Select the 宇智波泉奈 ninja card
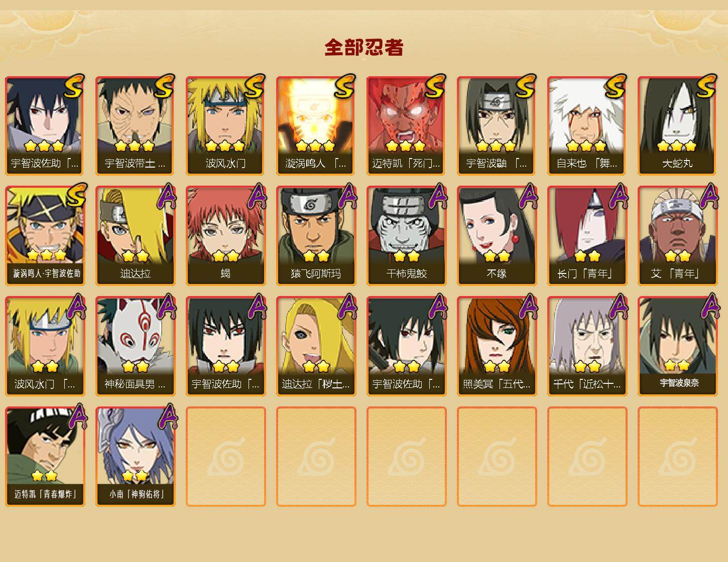The image size is (728, 562). coord(677,346)
